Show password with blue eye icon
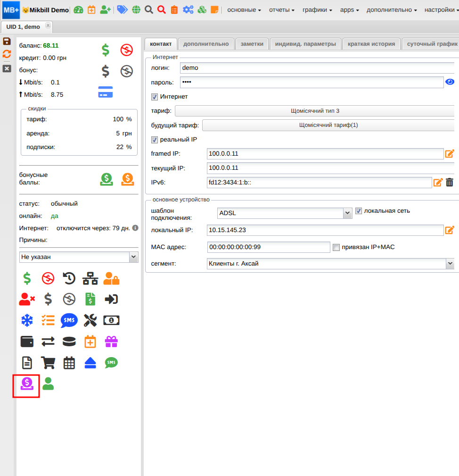 pos(450,82)
